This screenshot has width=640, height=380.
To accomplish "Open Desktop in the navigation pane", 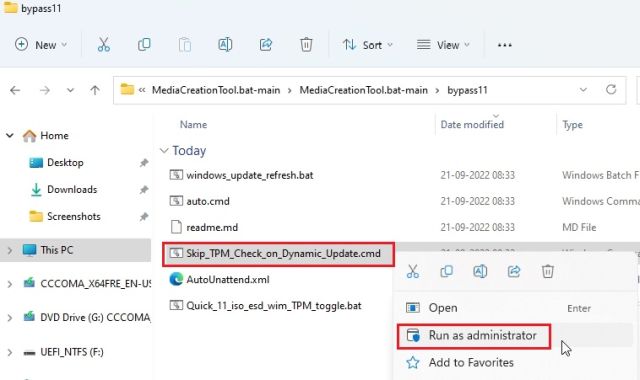I will pos(65,162).
